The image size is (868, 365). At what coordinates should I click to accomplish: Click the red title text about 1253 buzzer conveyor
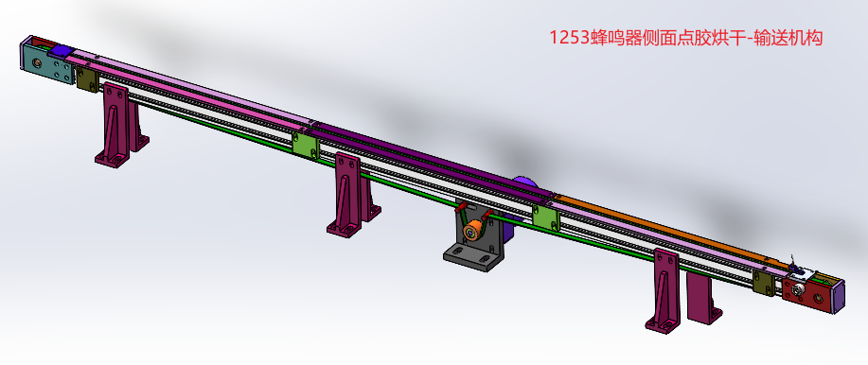(x=686, y=38)
